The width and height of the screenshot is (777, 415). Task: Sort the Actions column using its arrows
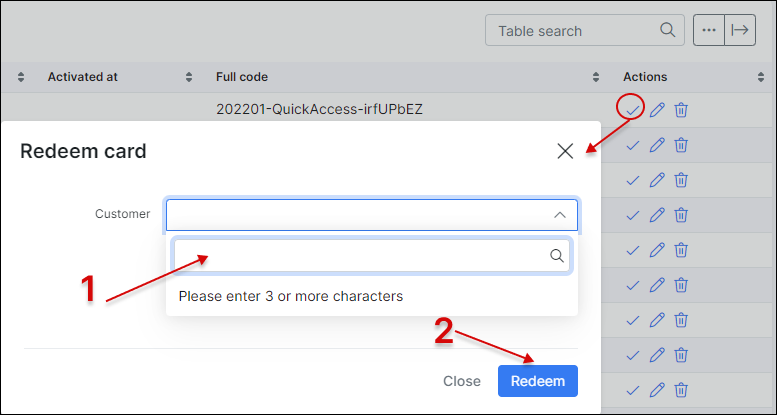(761, 77)
